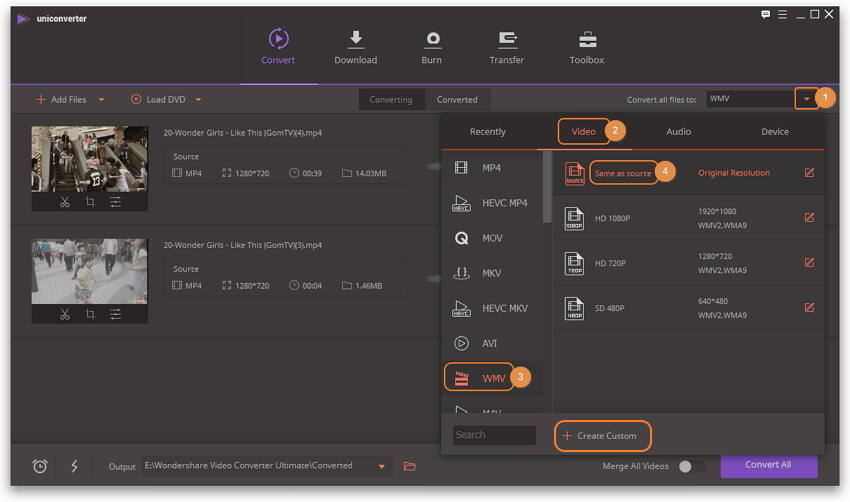Edit the HD 1080P preset

tap(809, 217)
